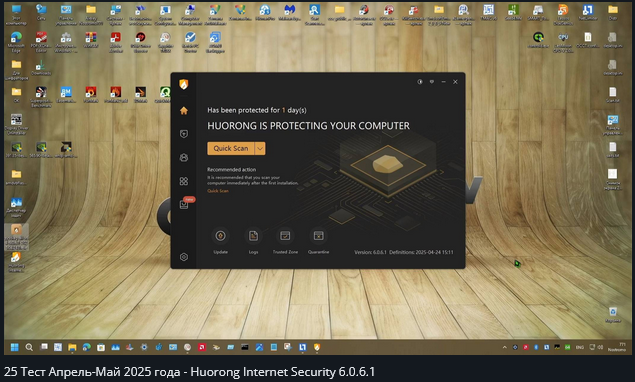Select the highlighted installer file on desktop
Screen dimensions: 635x382
click(16, 237)
